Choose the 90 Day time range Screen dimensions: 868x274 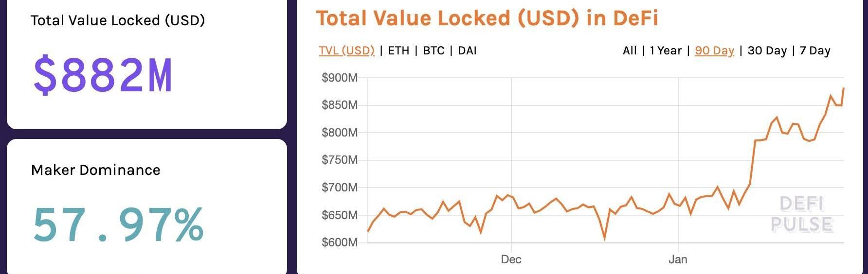point(714,51)
